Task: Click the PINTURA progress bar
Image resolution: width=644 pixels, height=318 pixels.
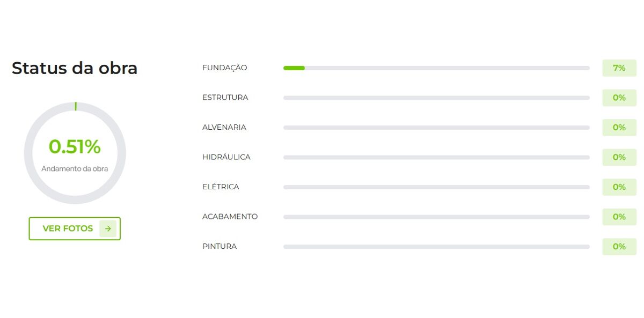Action: 436,247
